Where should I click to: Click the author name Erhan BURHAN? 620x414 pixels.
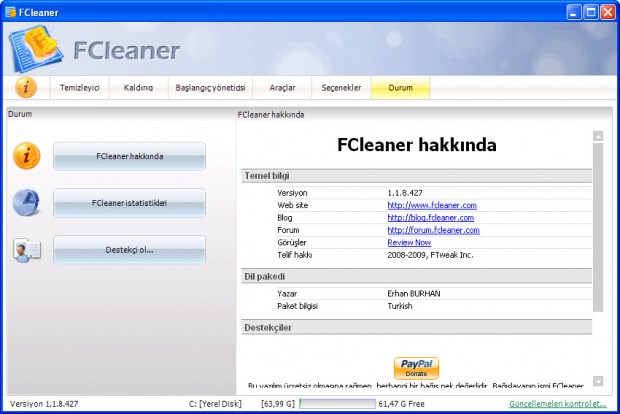[x=414, y=293]
